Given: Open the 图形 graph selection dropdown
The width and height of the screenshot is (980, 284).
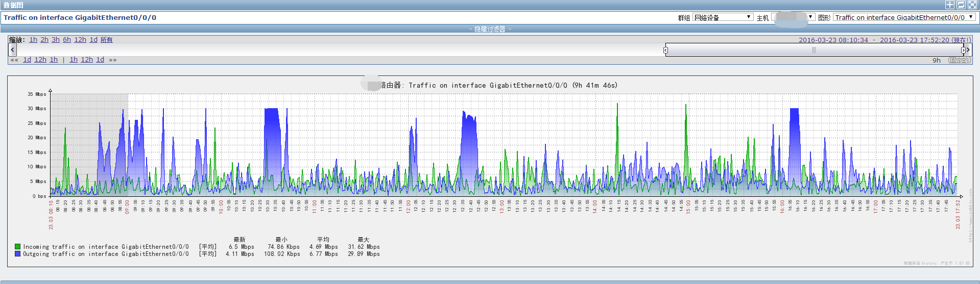Looking at the screenshot, I should pos(904,17).
